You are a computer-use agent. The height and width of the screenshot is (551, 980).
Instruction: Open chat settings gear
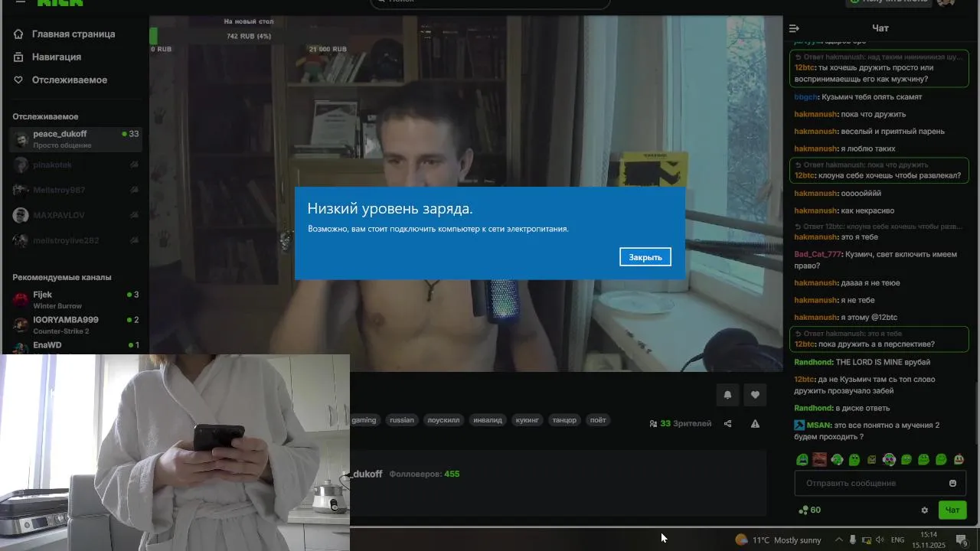924,510
